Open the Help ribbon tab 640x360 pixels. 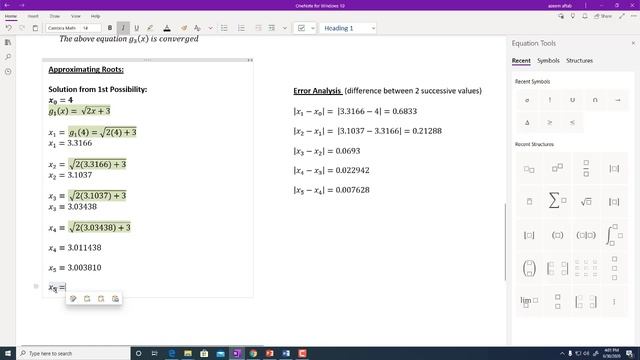pyautogui.click(x=96, y=16)
